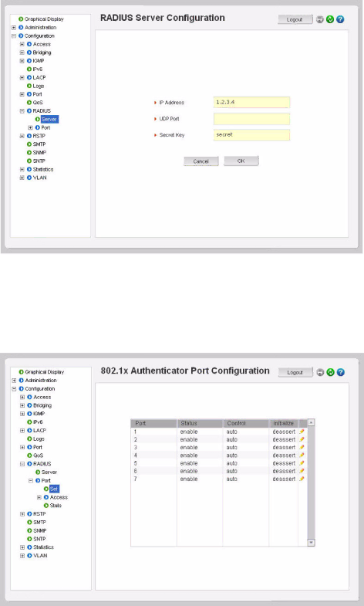Click Logout in the 802.1x Authenticator panel

[x=295, y=372]
